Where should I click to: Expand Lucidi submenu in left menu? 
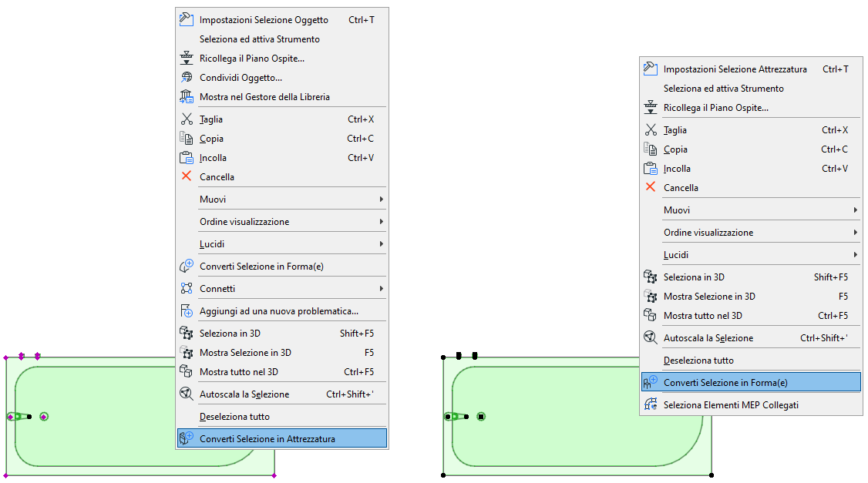coord(382,244)
